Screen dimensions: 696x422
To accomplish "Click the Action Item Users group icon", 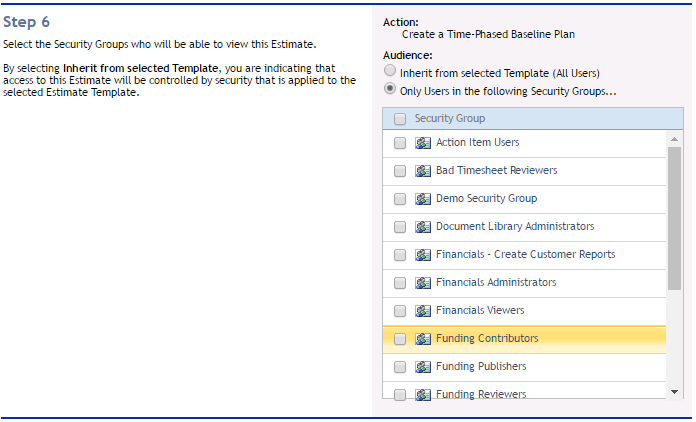I will (423, 143).
